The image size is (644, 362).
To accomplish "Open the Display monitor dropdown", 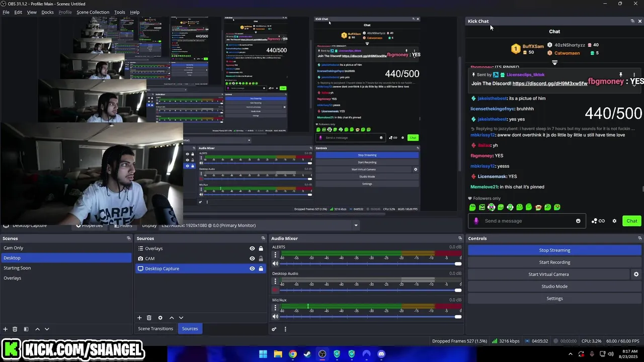I will (x=356, y=225).
